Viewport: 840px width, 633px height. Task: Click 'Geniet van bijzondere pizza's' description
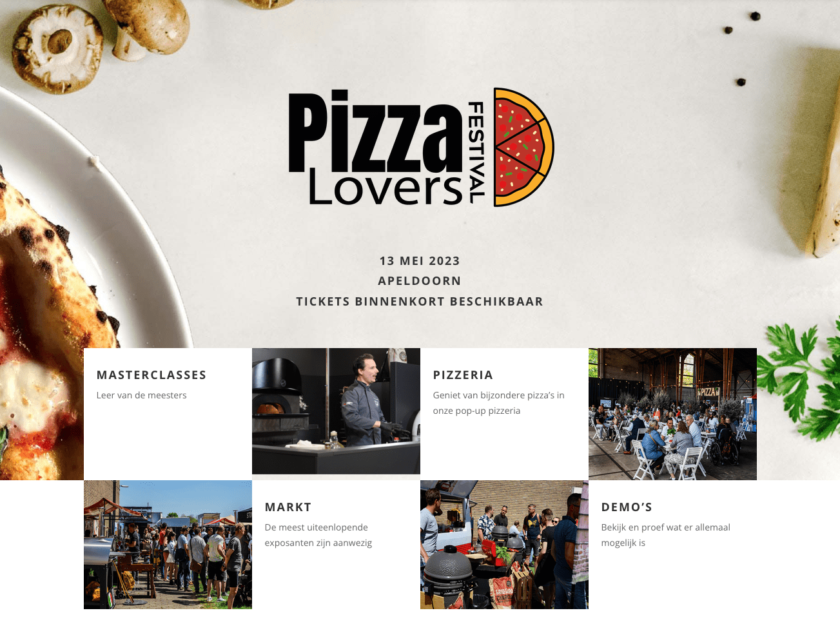point(498,403)
